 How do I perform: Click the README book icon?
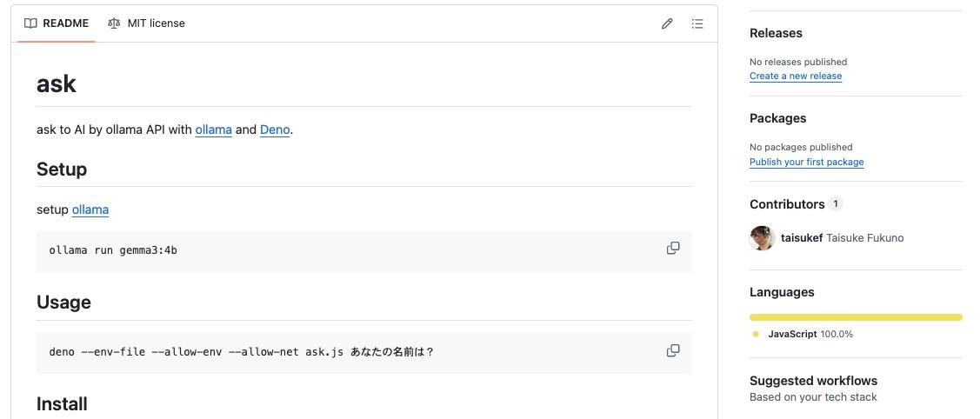coord(30,23)
